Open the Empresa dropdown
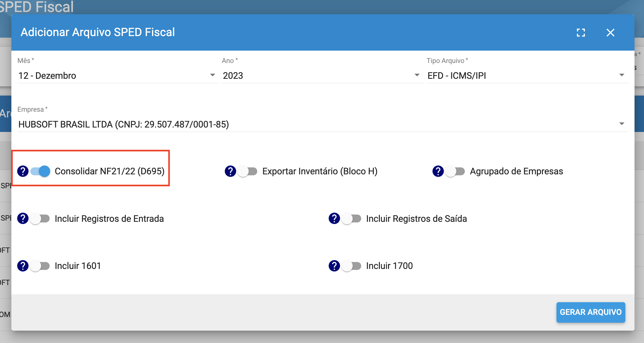 click(x=323, y=124)
